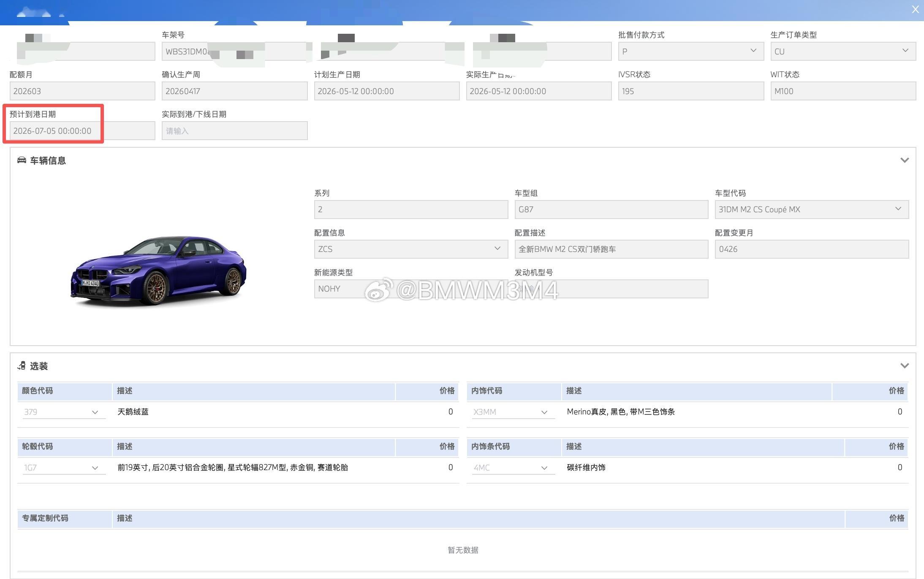Close the vehicle detail dialog
The image size is (924, 579).
[915, 9]
